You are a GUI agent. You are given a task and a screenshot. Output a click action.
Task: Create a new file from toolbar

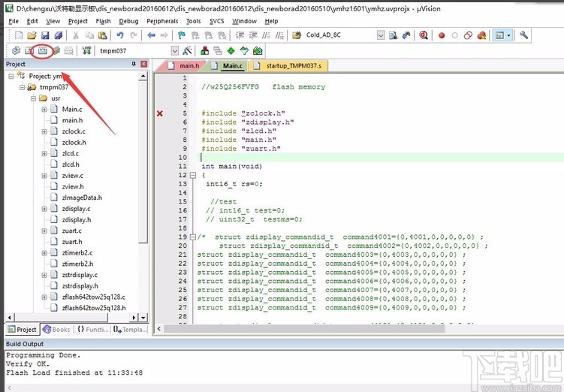tap(19, 35)
